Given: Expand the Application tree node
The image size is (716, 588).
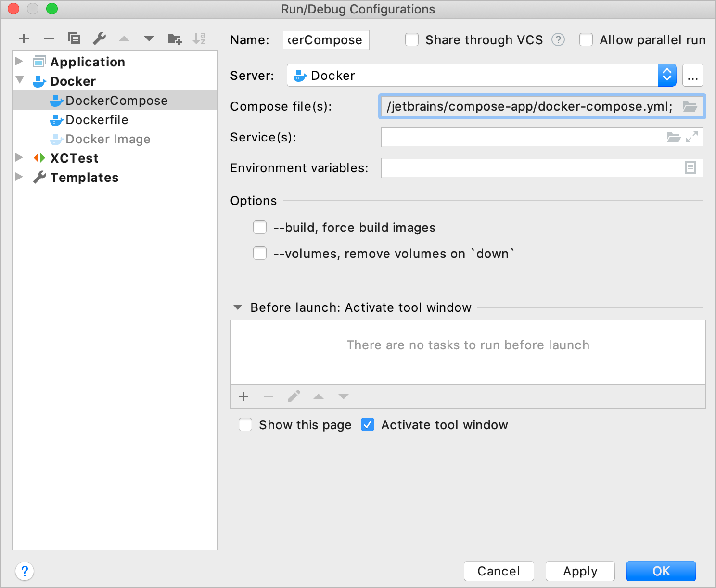Looking at the screenshot, I should coord(19,61).
